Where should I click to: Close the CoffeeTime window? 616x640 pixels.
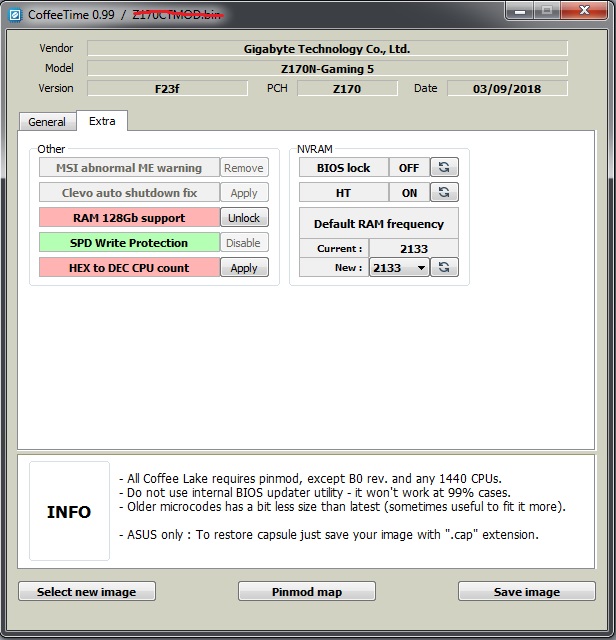pyautogui.click(x=584, y=11)
